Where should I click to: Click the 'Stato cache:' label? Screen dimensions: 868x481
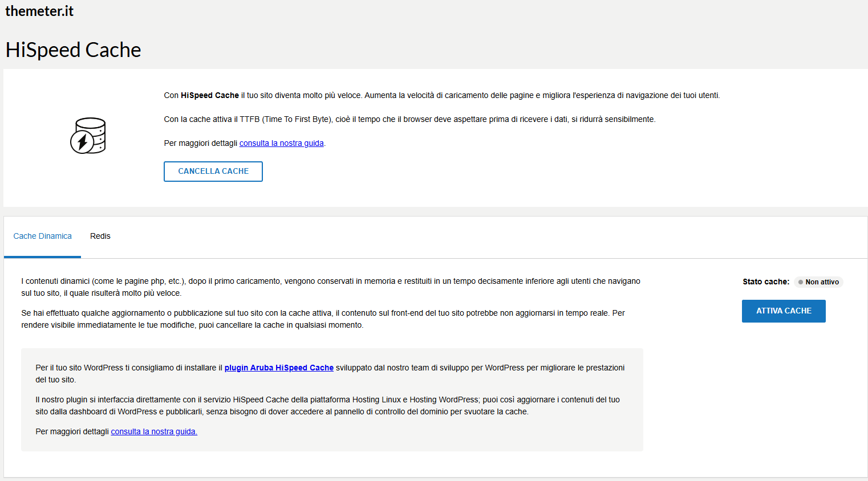click(x=766, y=282)
